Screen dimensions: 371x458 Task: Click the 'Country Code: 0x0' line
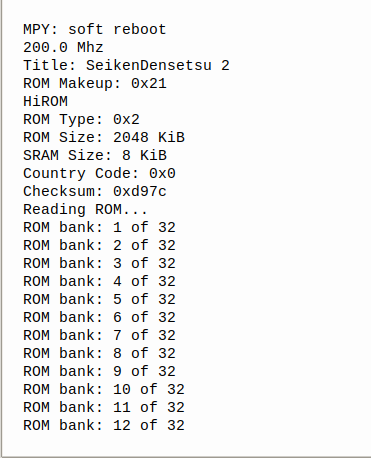(x=99, y=173)
